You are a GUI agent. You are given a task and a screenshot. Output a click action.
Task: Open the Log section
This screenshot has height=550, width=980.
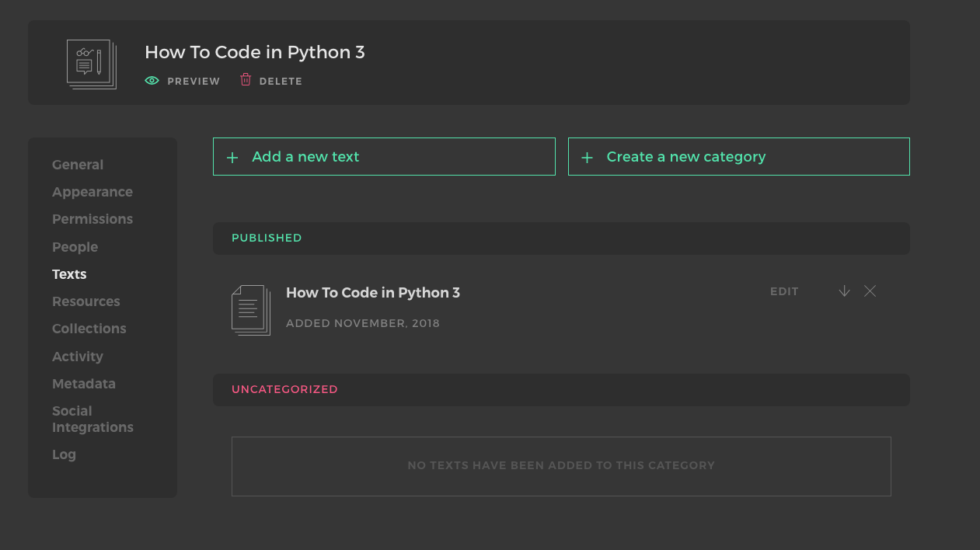tap(64, 454)
